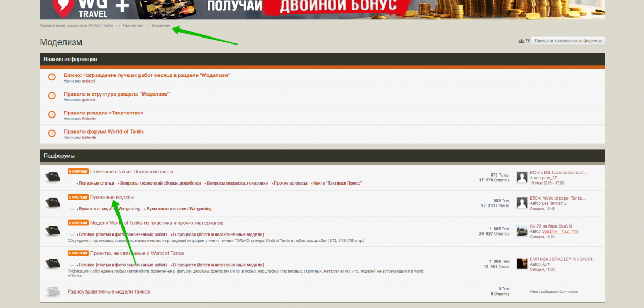Click forum icon beside Модели World of Tanks
Viewport: 644px width, 308px height.
[52, 230]
